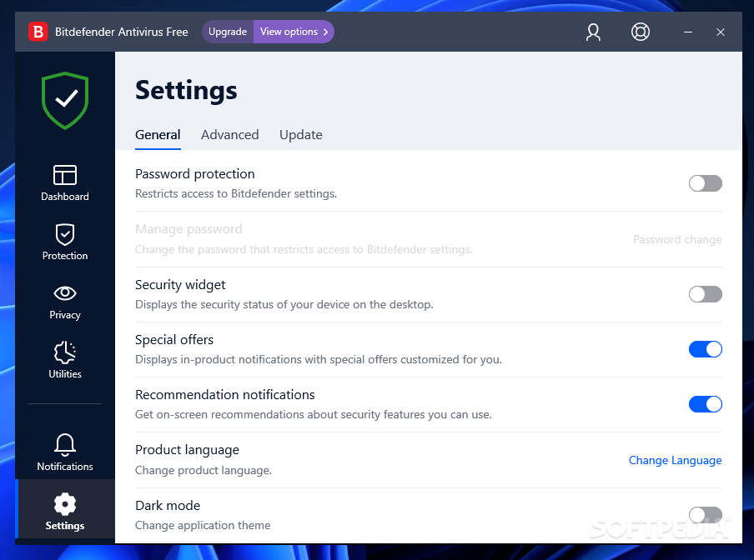This screenshot has height=560, width=754.
Task: Select the Settings gear in the sidebar
Action: pyautogui.click(x=64, y=511)
